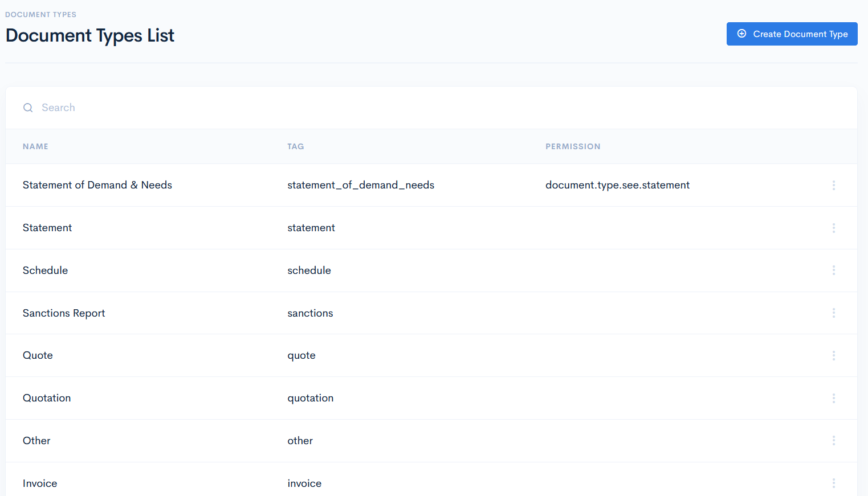868x496 pixels.
Task: Click the Quotation document type name
Action: click(47, 398)
